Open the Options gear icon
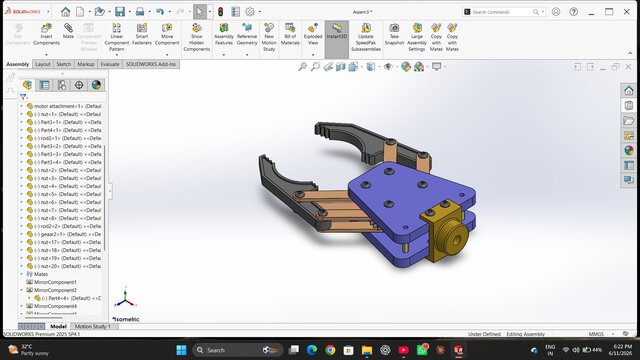Screen dimensions: 640x360 (250, 12)
